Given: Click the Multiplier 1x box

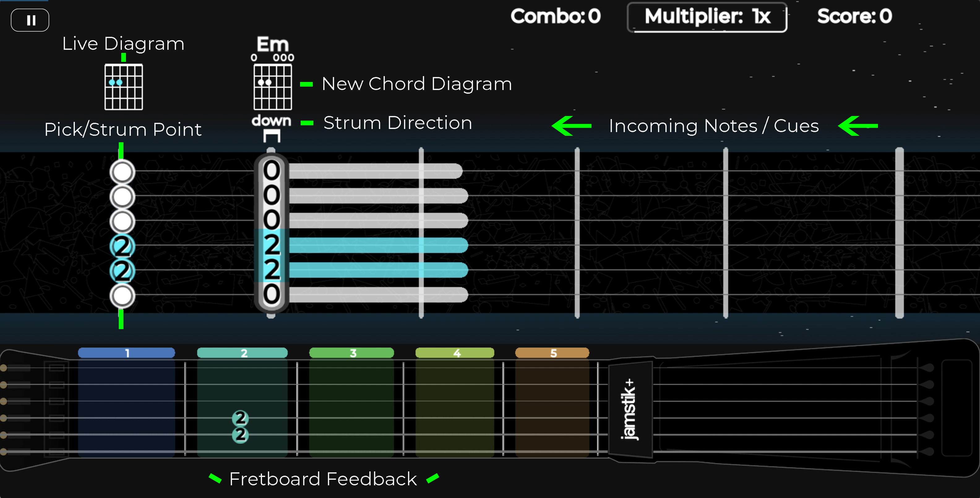Looking at the screenshot, I should coord(707,17).
